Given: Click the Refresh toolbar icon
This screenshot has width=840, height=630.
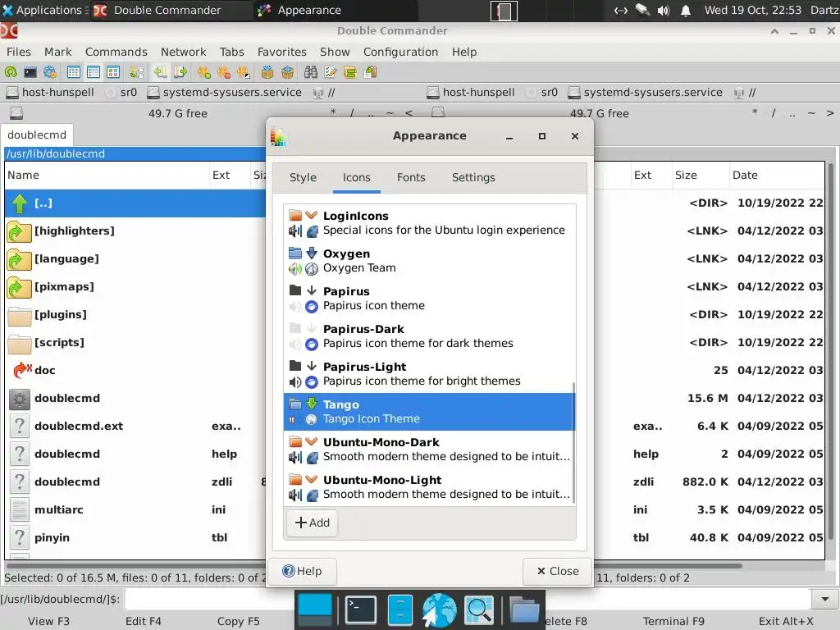Looking at the screenshot, I should click(x=11, y=72).
